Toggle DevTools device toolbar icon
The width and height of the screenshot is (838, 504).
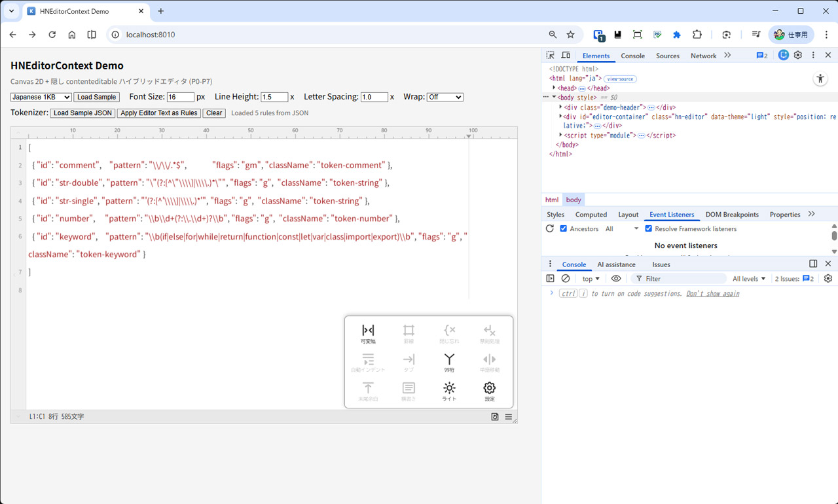coord(566,56)
